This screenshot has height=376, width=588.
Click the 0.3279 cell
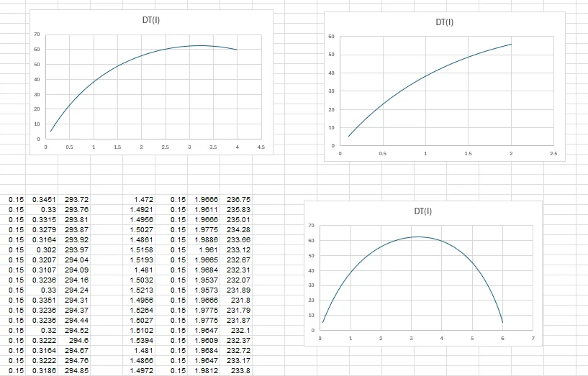pos(42,230)
